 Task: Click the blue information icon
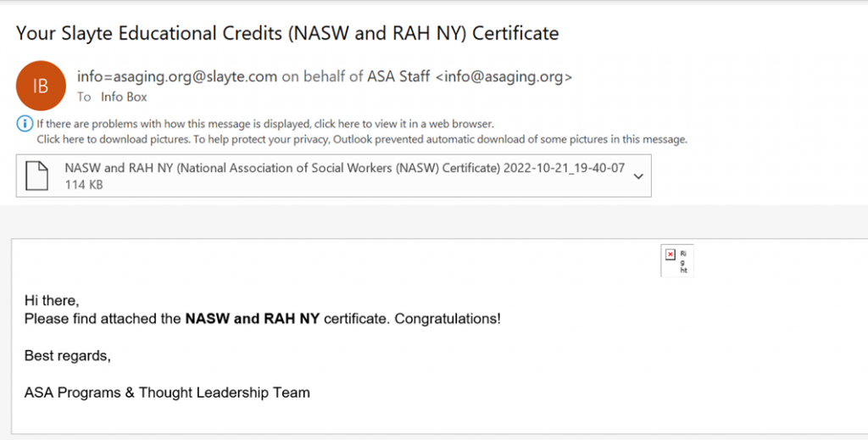coord(25,124)
